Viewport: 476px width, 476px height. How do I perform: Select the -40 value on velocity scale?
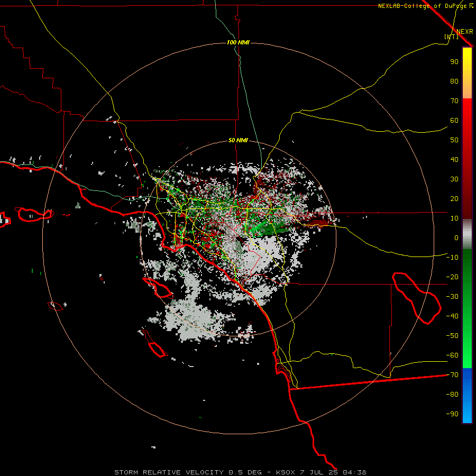452,316
